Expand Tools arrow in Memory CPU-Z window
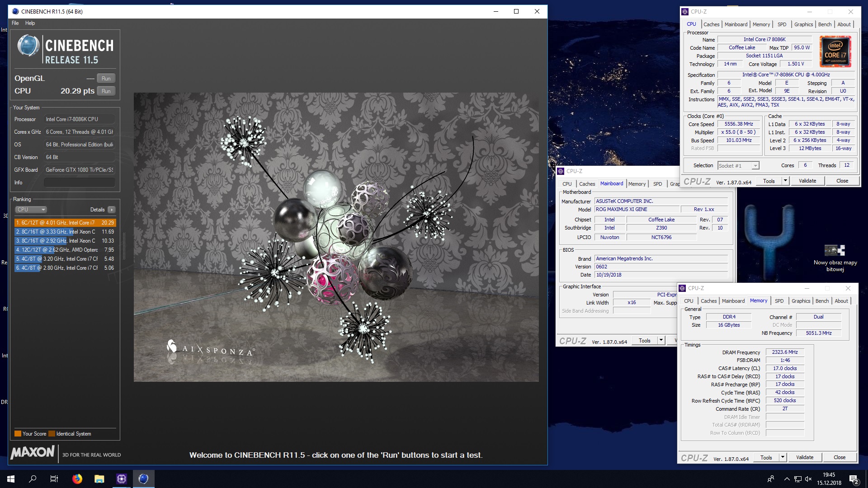The image size is (868, 488). (x=783, y=457)
